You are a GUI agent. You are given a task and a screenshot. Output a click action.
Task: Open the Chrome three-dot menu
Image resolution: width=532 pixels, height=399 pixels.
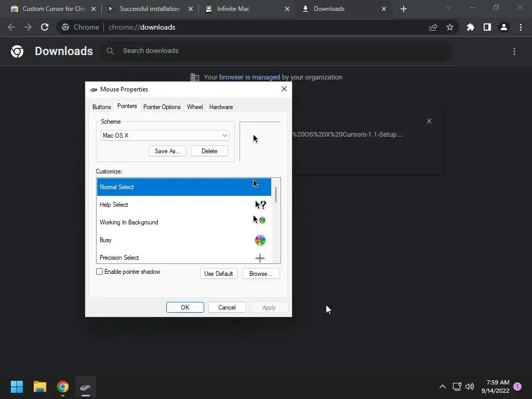(x=521, y=27)
